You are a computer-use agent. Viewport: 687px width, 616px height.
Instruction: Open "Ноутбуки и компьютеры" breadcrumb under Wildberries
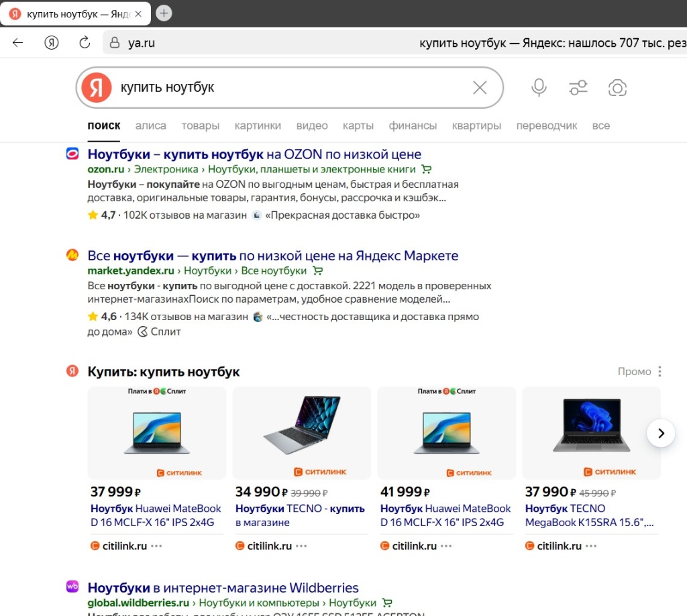coord(259,603)
